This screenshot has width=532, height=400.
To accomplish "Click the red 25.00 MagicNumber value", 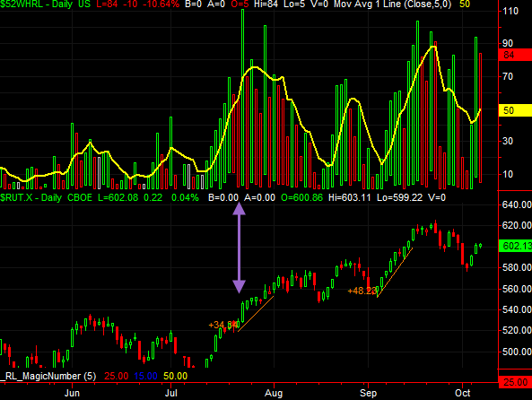I will point(117,376).
